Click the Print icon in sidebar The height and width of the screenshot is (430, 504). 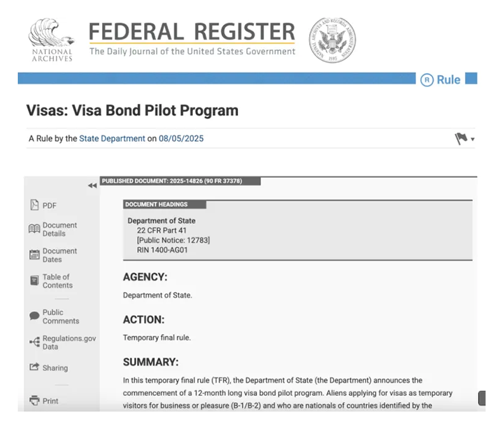(34, 401)
